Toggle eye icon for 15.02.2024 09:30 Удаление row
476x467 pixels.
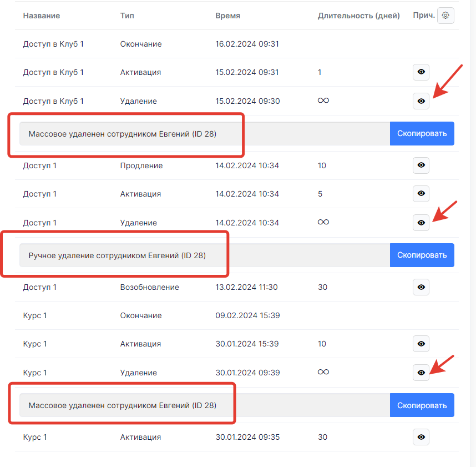click(x=421, y=101)
